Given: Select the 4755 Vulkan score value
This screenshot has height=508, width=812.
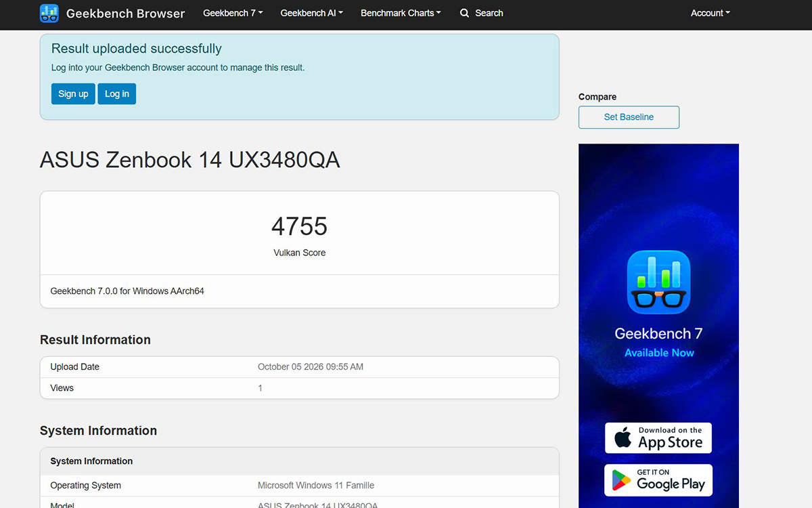Looking at the screenshot, I should [299, 226].
